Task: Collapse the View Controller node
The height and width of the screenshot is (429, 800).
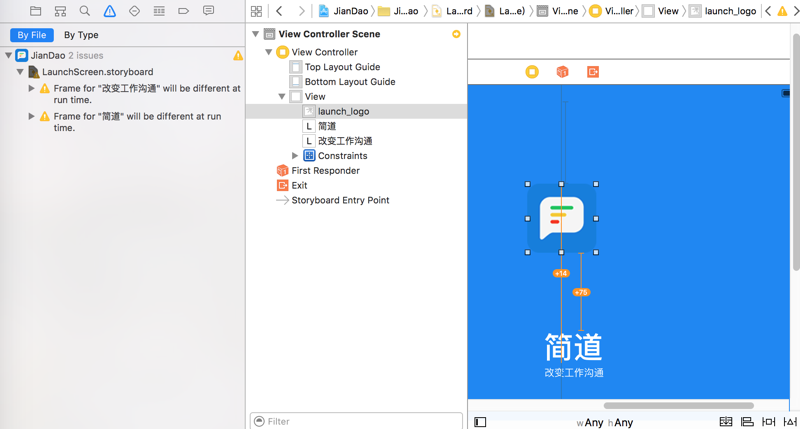Action: pyautogui.click(x=268, y=52)
